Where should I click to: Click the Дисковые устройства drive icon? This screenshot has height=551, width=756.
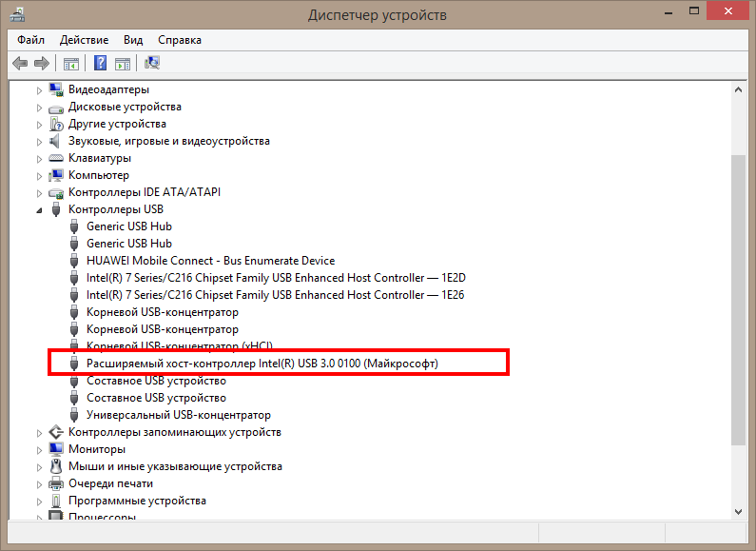point(56,108)
